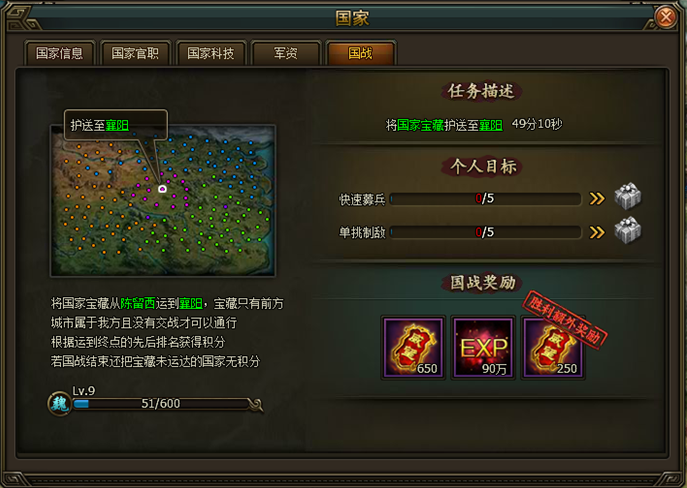The image size is (687, 488).
Task: Select the 国战 tab
Action: [x=361, y=53]
